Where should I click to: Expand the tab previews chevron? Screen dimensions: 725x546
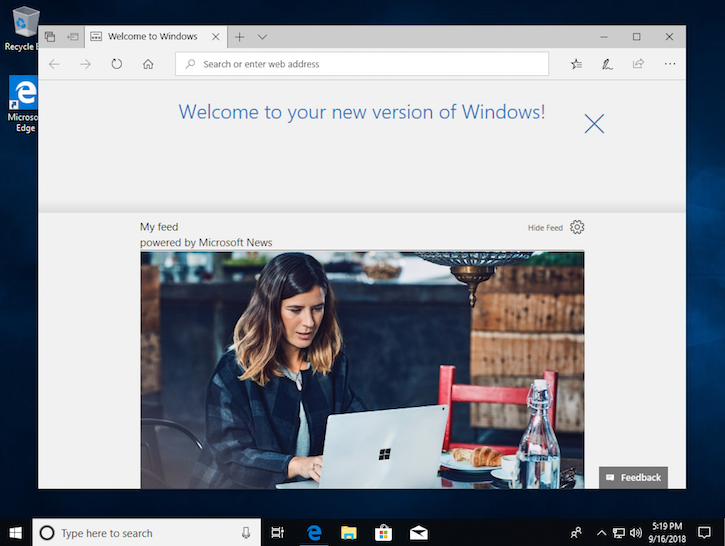click(x=262, y=37)
